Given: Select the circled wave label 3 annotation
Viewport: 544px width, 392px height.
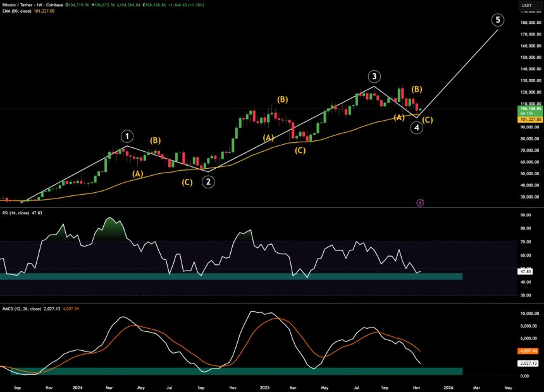Looking at the screenshot, I should pyautogui.click(x=374, y=76).
